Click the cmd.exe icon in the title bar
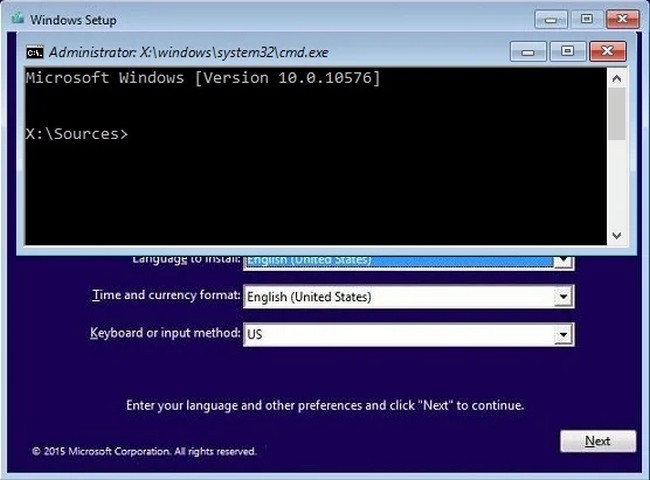The image size is (650, 480). click(x=33, y=52)
